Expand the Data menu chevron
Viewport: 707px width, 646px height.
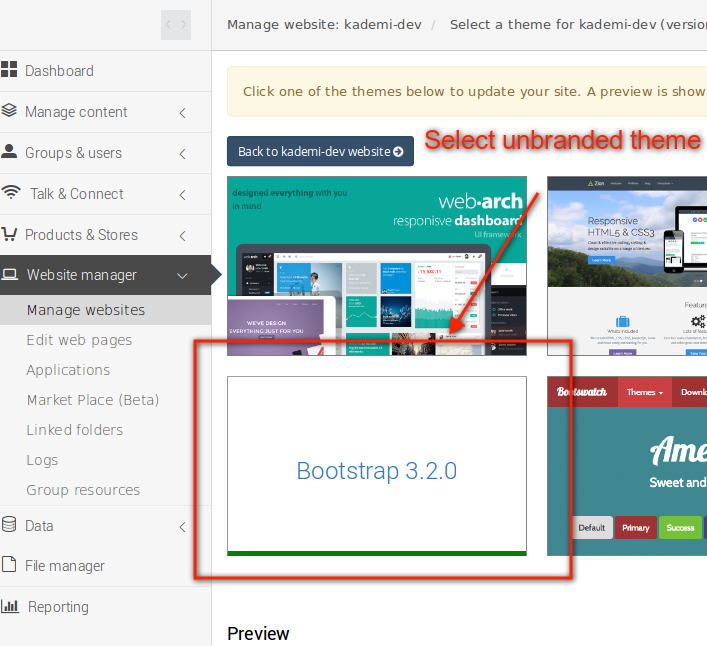click(183, 527)
